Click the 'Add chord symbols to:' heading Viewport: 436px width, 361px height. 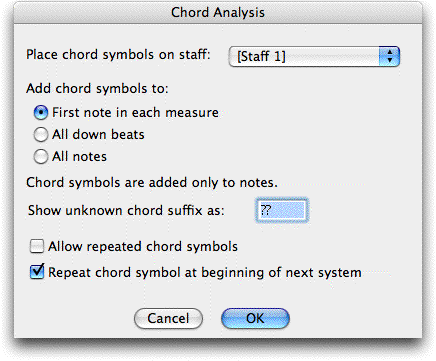click(97, 89)
